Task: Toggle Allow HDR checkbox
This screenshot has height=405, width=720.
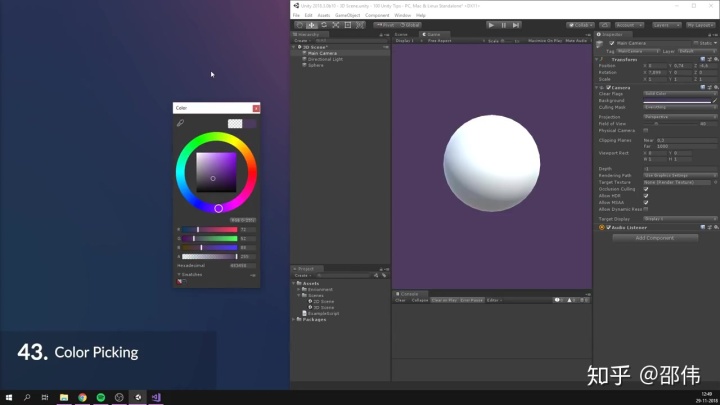Action: click(x=646, y=196)
